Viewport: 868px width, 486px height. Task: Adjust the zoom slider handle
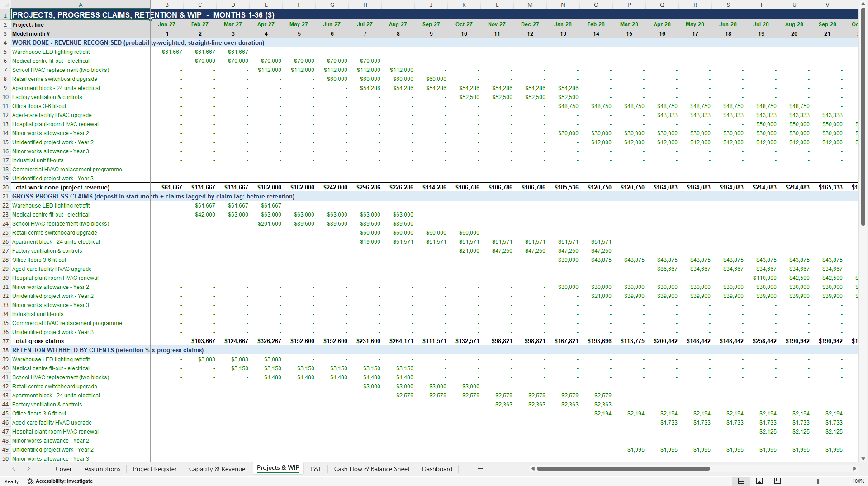[x=818, y=481]
